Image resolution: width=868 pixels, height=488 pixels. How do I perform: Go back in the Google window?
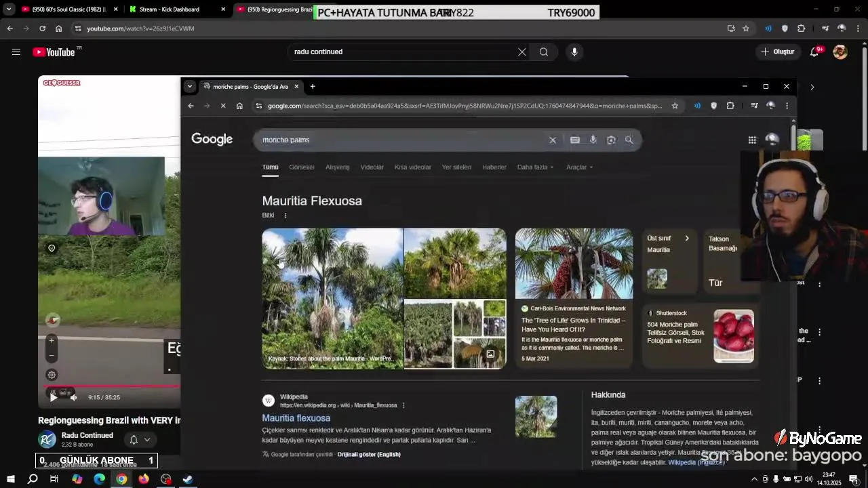coord(191,106)
